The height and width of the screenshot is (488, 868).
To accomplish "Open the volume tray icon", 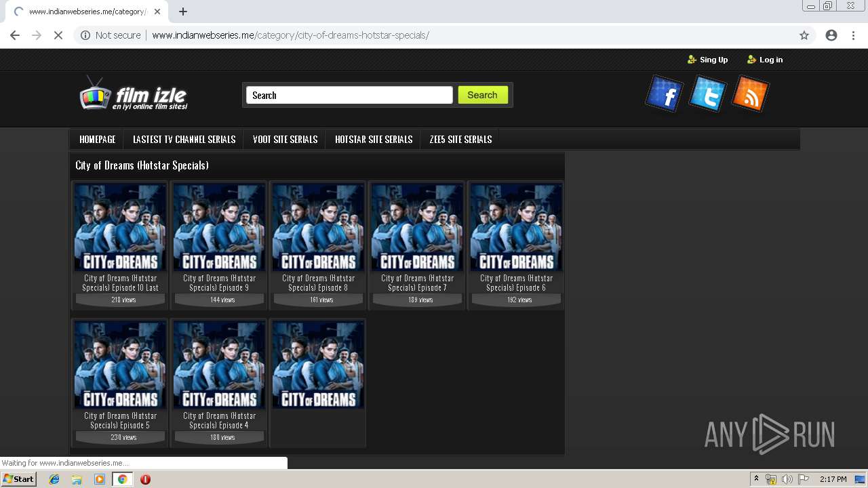I will (x=787, y=479).
